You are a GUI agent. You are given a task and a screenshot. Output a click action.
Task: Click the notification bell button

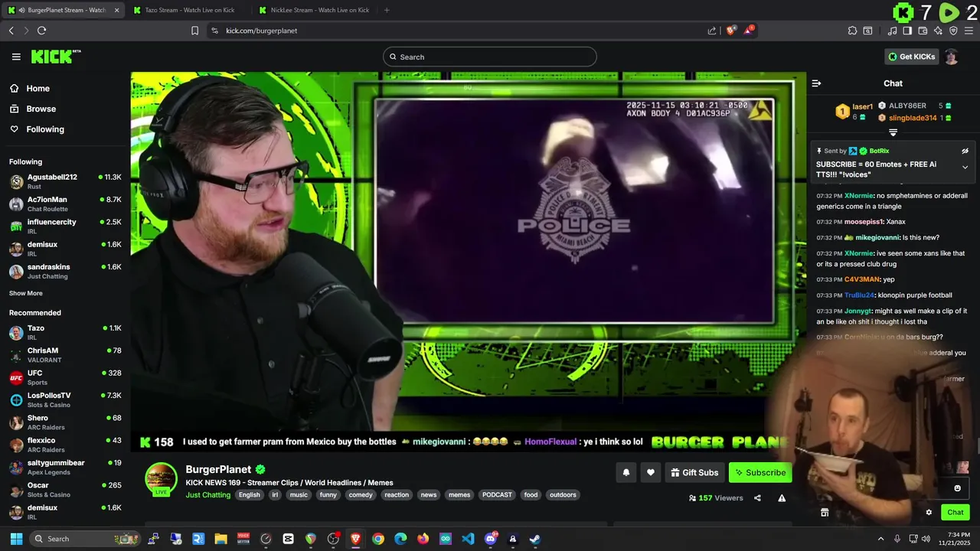pos(626,472)
